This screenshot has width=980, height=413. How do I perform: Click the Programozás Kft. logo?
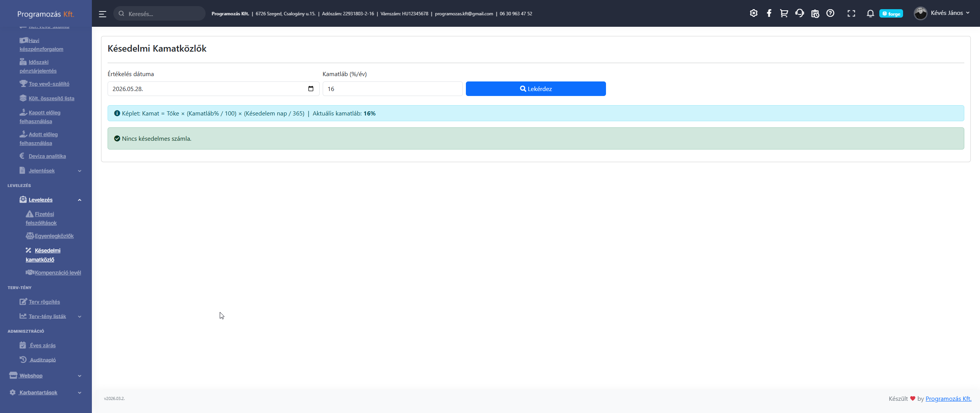tap(46, 14)
